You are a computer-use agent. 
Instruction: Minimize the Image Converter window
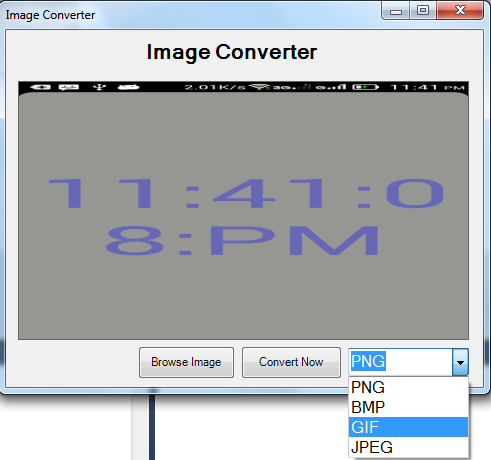tap(396, 11)
